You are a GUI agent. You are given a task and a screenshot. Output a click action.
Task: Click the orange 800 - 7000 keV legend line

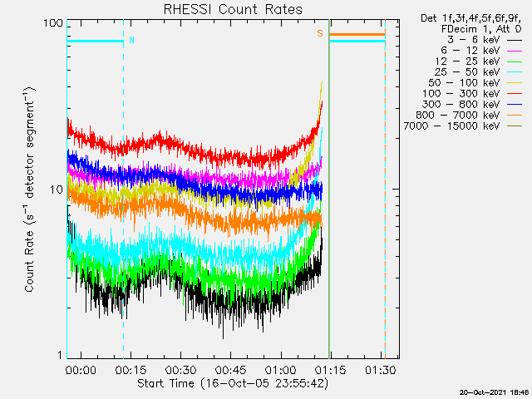tap(515, 116)
